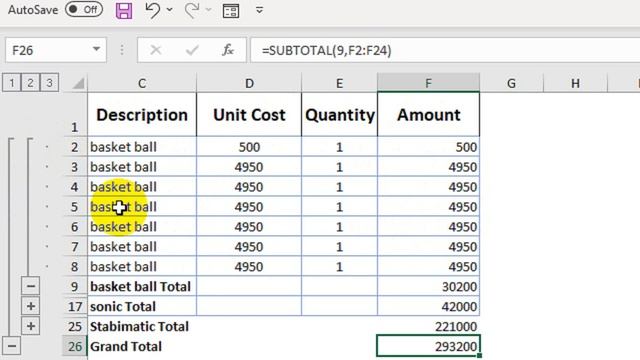
Task: Select column E header
Action: tap(339, 83)
